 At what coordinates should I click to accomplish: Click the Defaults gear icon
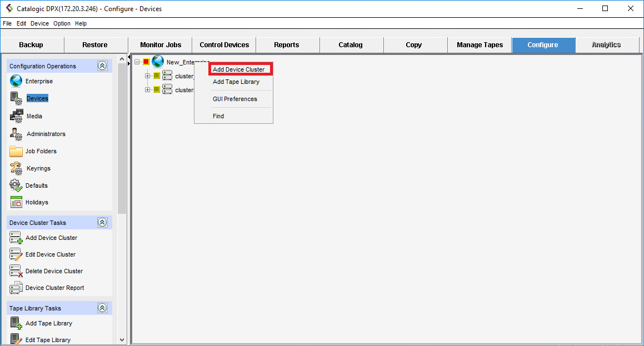(16, 185)
